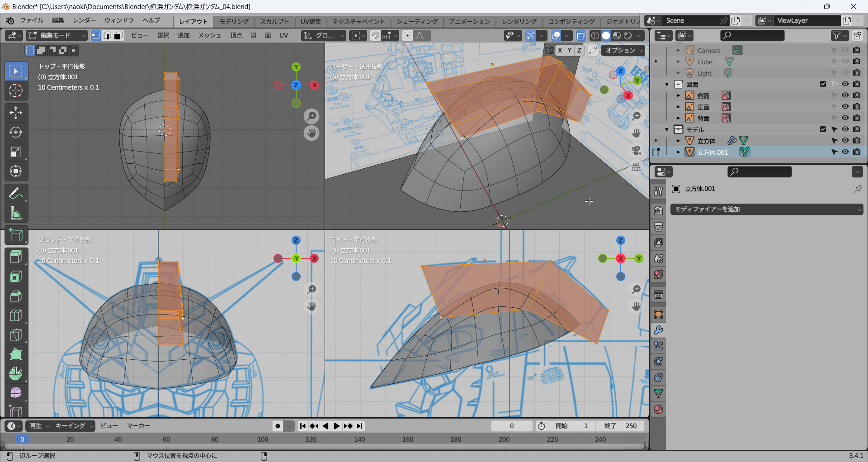Image resolution: width=868 pixels, height=462 pixels.
Task: Open the Material properties tab
Action: click(658, 410)
